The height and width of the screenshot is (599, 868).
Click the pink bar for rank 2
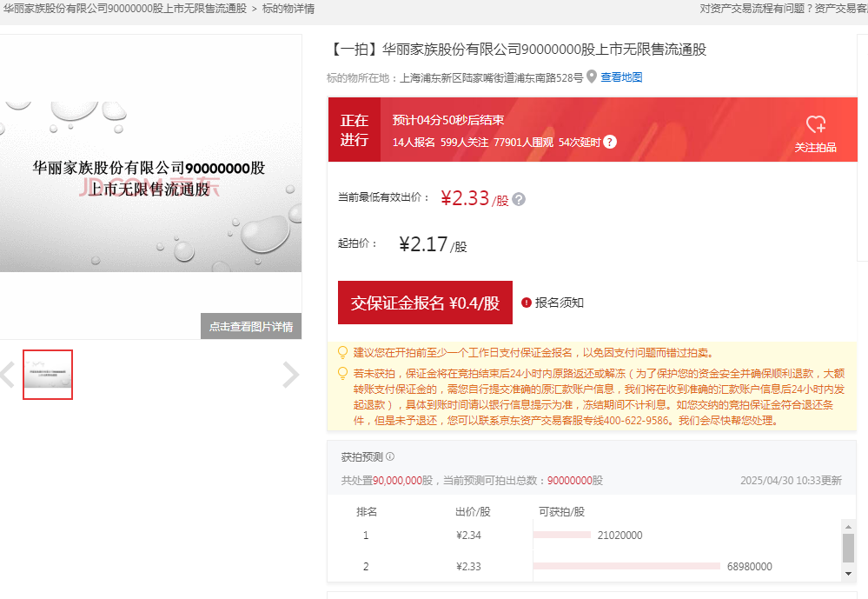626,566
